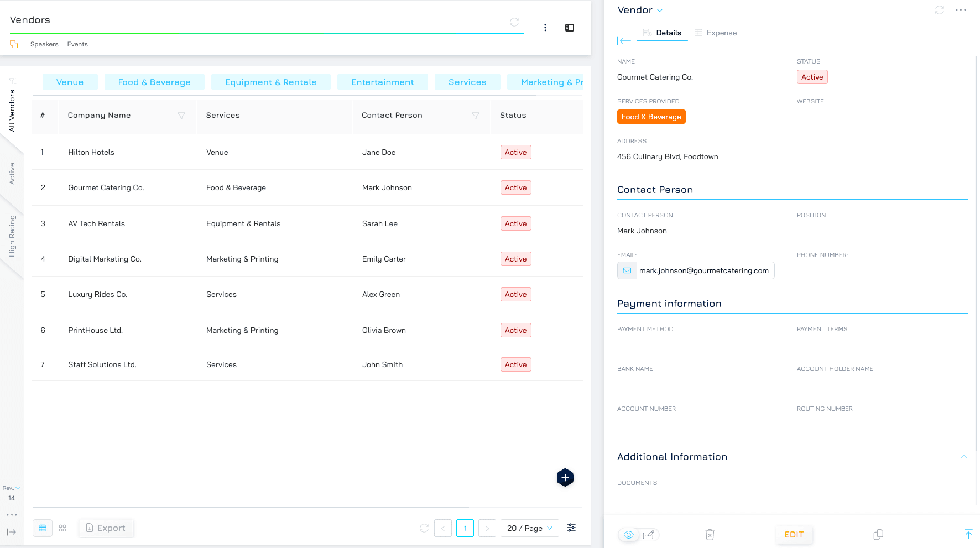The height and width of the screenshot is (548, 980).
Task: Click the table settings sliders icon
Action: (x=571, y=528)
